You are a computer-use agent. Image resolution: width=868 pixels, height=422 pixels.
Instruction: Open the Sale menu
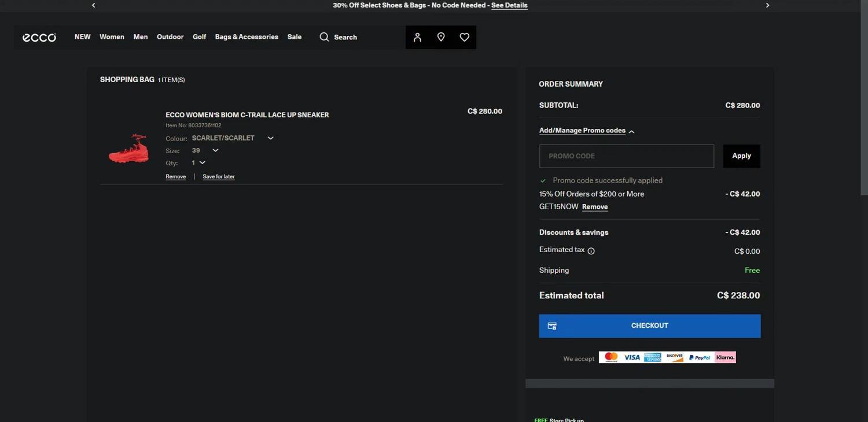pos(295,37)
